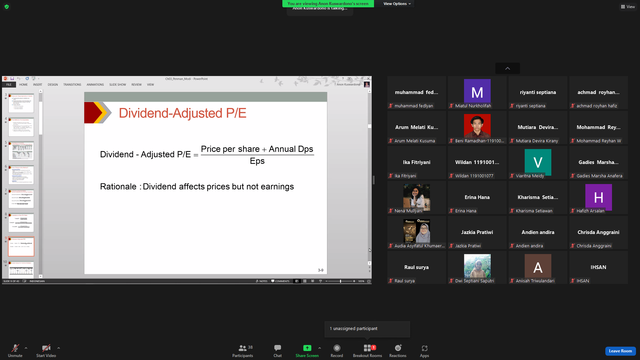Select IHSAN participant tile
The image size is (640, 360).
tap(598, 267)
